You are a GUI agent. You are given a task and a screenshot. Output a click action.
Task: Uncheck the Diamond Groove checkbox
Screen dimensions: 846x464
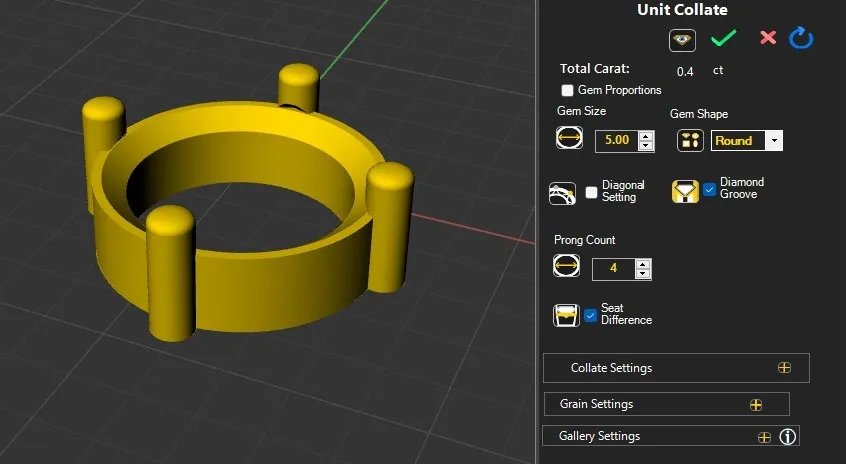(x=710, y=189)
